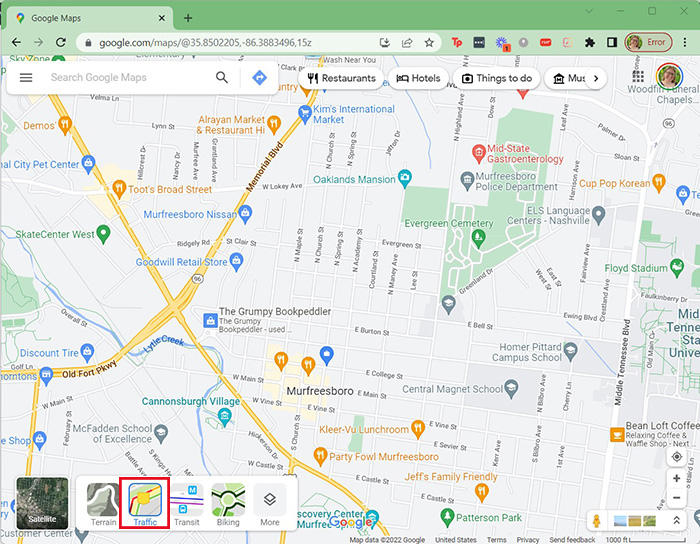Click the Mid-State Gastroenterology pin
This screenshot has height=544, width=700.
[478, 153]
